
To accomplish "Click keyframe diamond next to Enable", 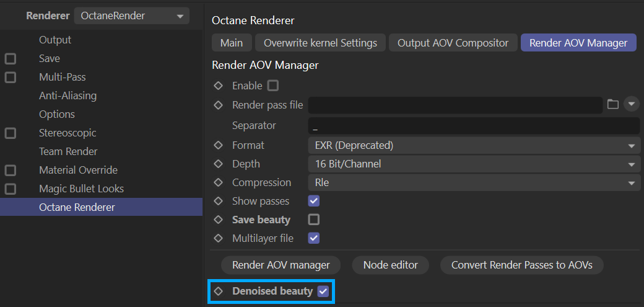I will 218,86.
